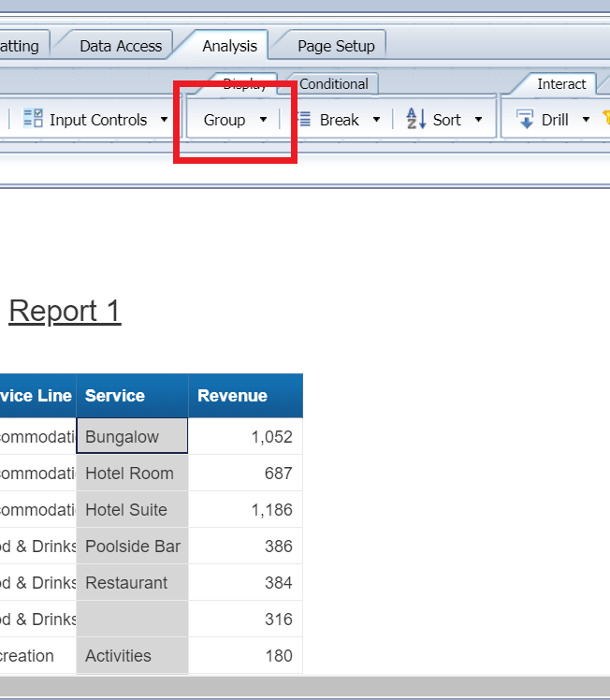
Task: Click the Break icon
Action: click(x=303, y=119)
